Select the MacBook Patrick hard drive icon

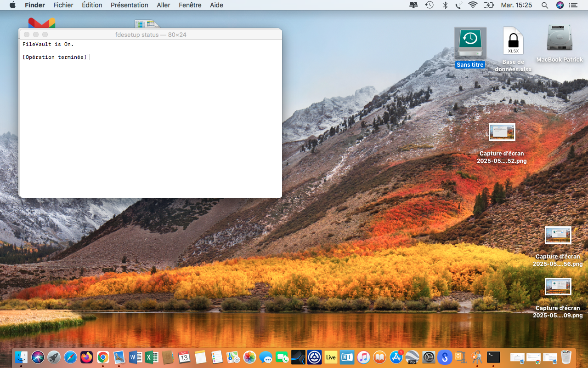[560, 39]
